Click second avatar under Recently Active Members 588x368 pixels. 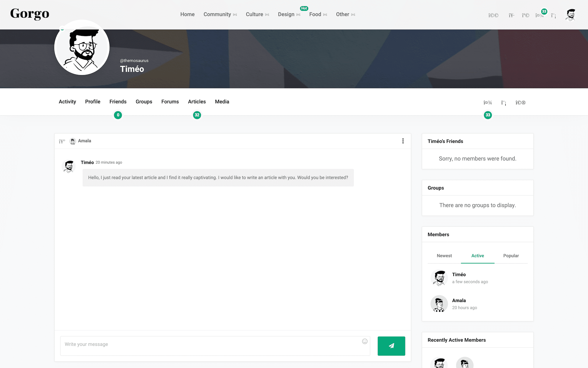click(465, 363)
